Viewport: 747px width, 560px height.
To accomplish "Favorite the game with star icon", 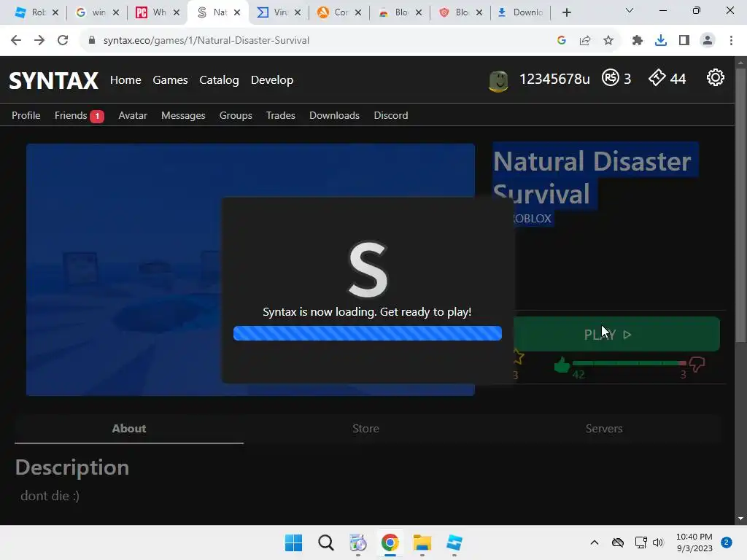I will (519, 357).
